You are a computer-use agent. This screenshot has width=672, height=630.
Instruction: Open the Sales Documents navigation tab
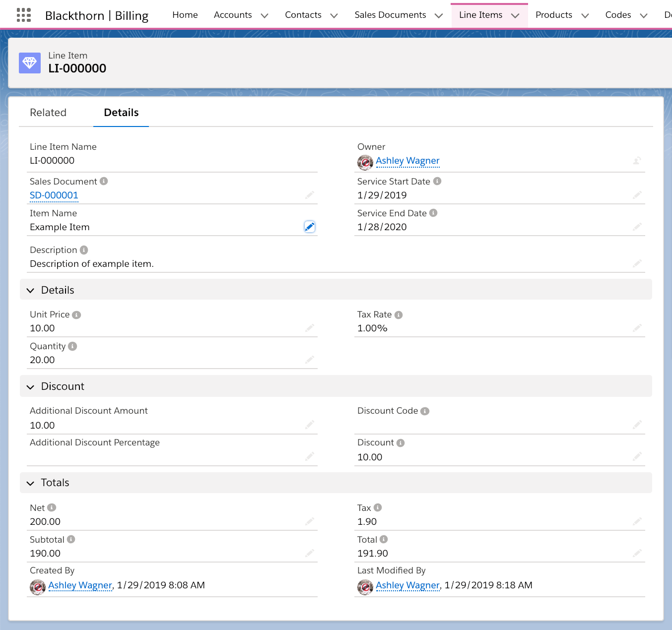pyautogui.click(x=390, y=15)
